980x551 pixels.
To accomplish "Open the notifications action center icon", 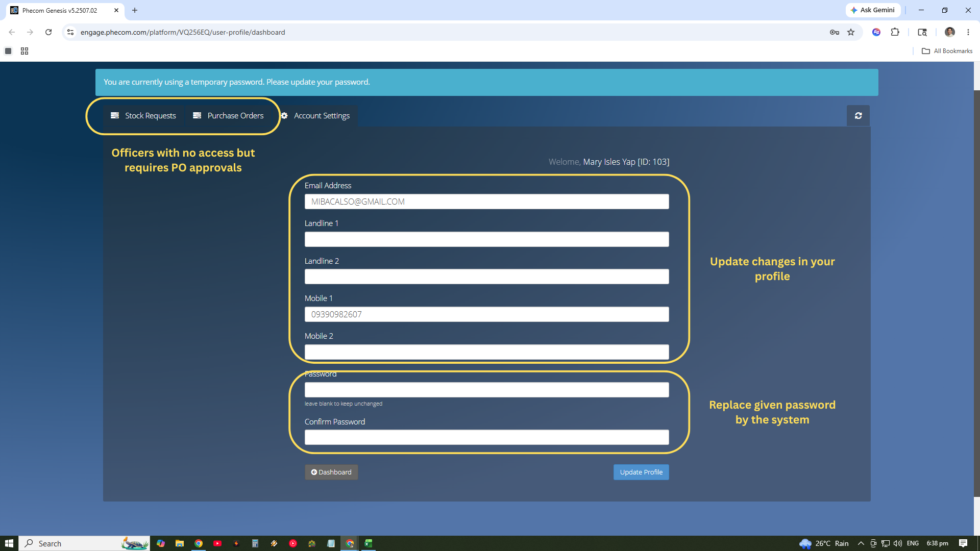I will coord(963,543).
